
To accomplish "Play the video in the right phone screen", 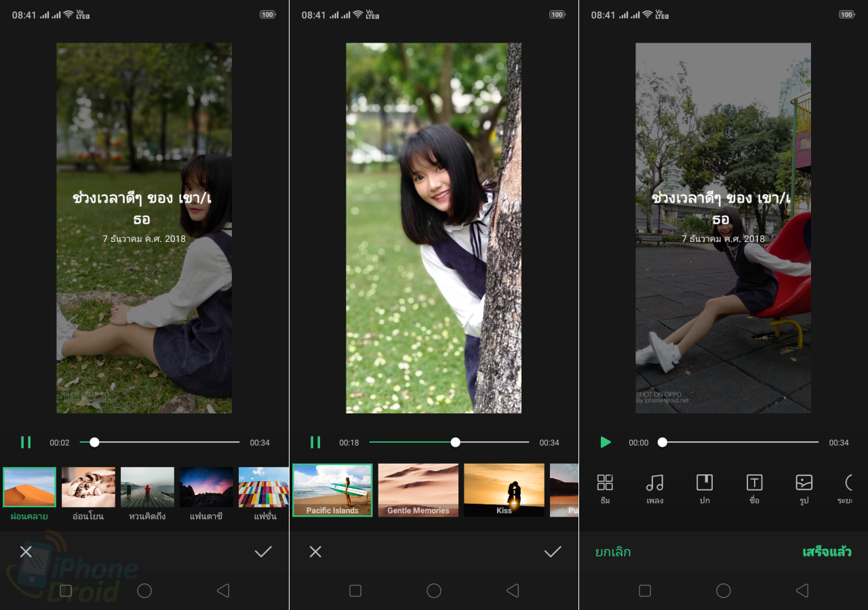I will tap(606, 443).
